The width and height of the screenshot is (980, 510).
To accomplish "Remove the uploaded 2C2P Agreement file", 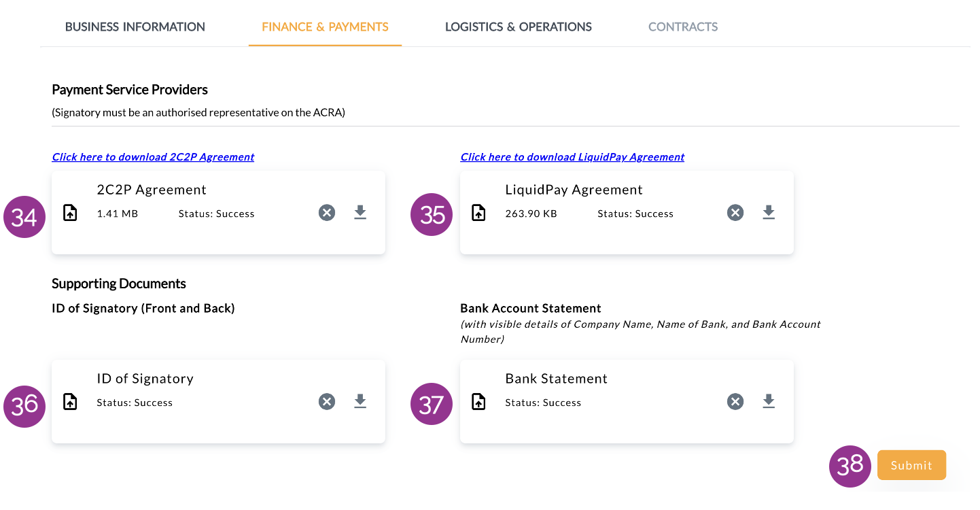I will click(x=327, y=213).
